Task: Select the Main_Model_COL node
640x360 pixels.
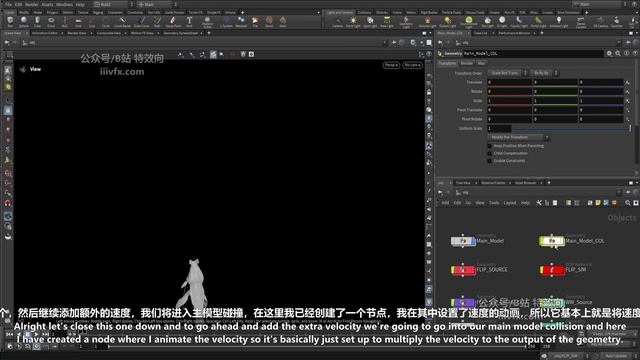Action: 551,241
